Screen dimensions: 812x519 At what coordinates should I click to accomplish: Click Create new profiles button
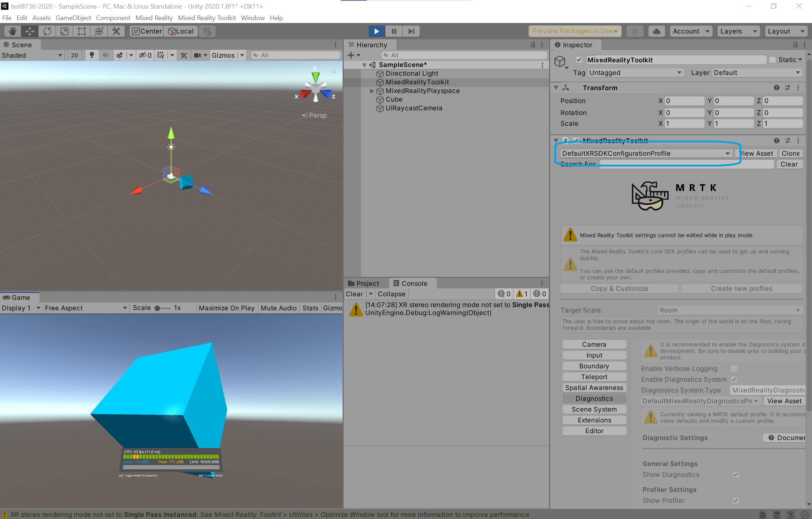pos(741,289)
